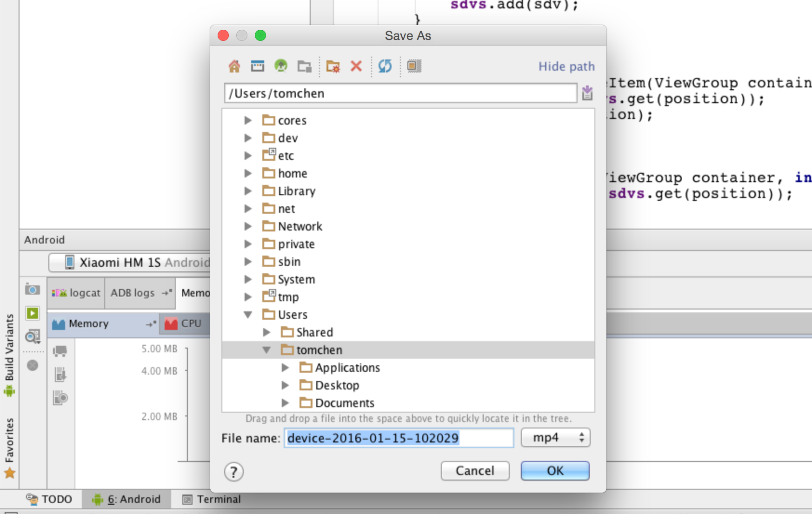The height and width of the screenshot is (514, 812).
Task: Click the camera screen capture icon
Action: tap(32, 290)
